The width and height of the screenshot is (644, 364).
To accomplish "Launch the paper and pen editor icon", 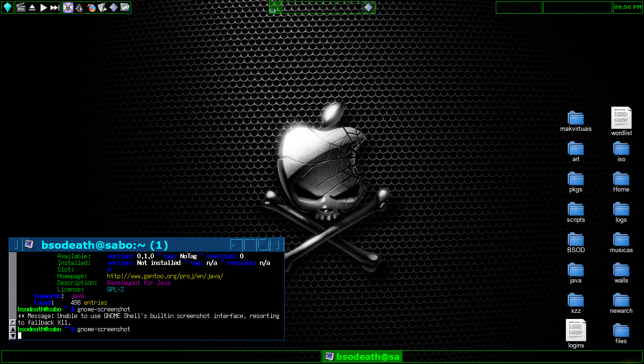I will (102, 8).
